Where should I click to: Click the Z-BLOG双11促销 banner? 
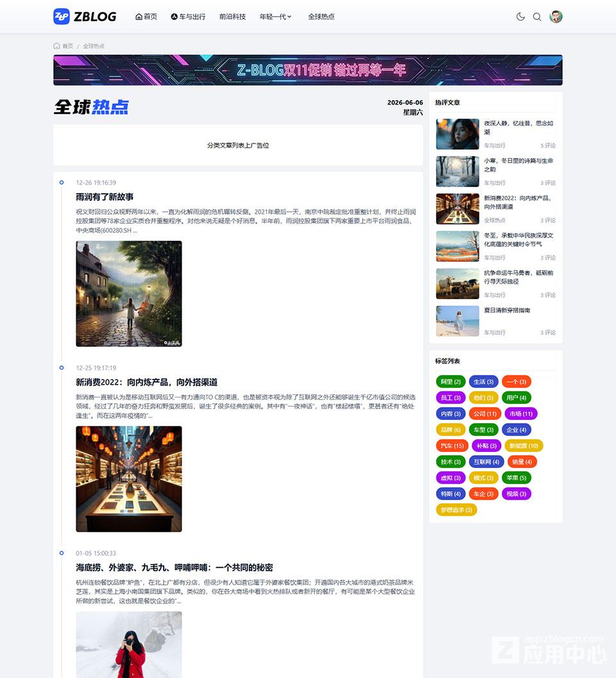[308, 70]
